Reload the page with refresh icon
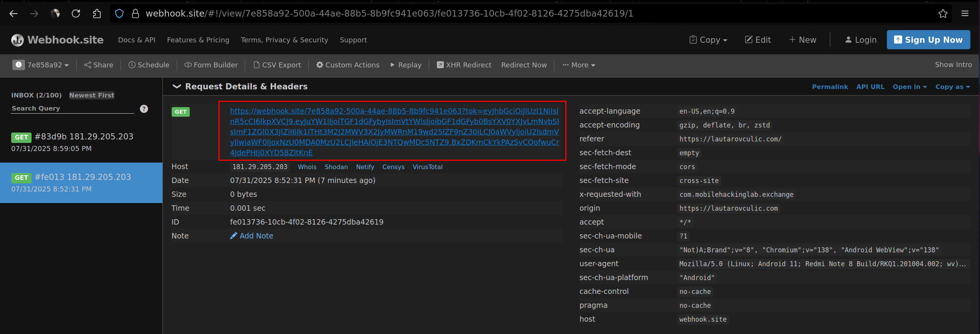Screen dimensions: 980x334 click(76, 14)
